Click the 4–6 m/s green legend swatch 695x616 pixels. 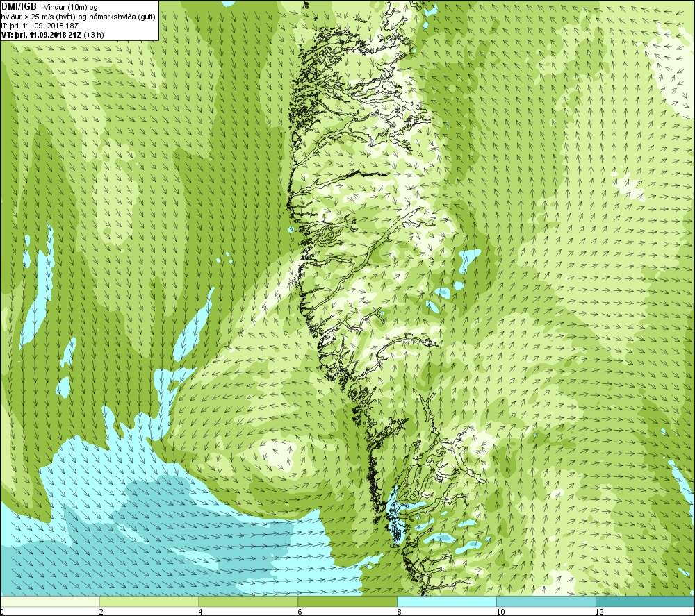pyautogui.click(x=248, y=601)
